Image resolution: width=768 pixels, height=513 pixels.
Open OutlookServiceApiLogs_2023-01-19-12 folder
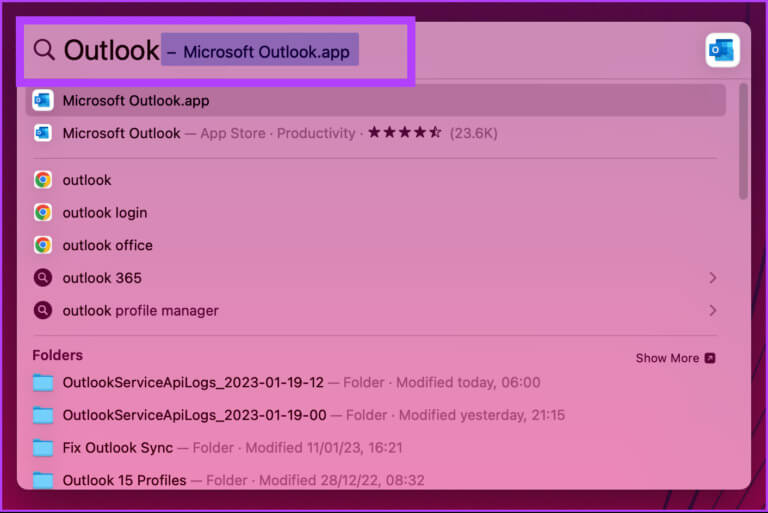(376, 382)
